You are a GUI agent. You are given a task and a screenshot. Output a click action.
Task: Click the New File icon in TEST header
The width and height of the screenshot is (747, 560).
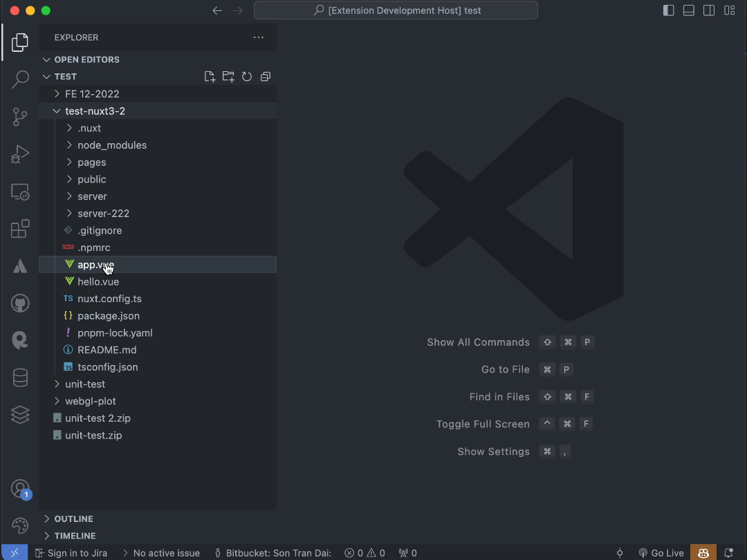click(210, 77)
